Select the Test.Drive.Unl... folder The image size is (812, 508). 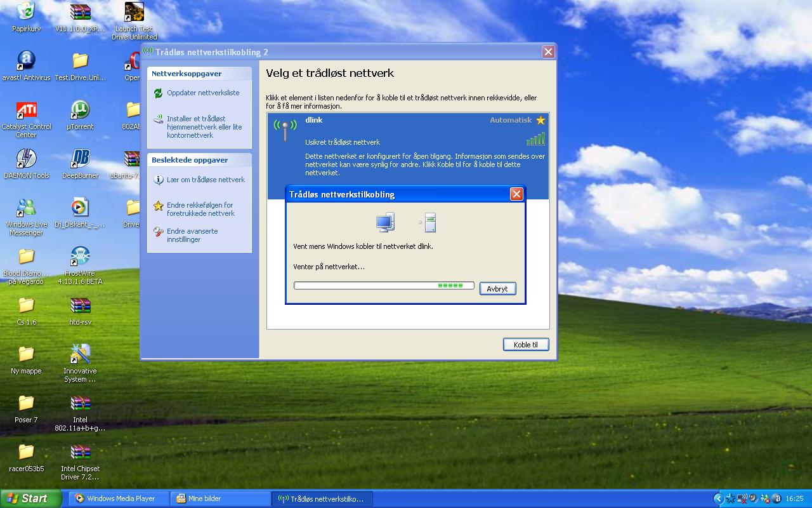coord(80,66)
